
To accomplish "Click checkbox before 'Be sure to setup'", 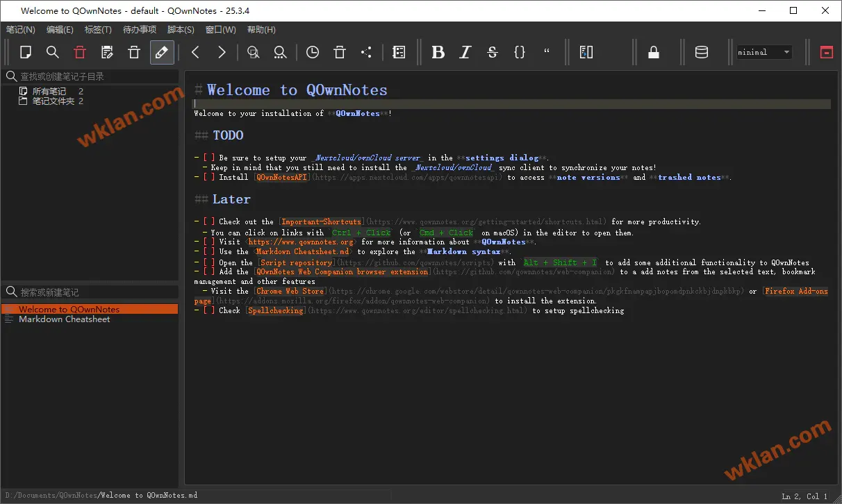I will 209,158.
